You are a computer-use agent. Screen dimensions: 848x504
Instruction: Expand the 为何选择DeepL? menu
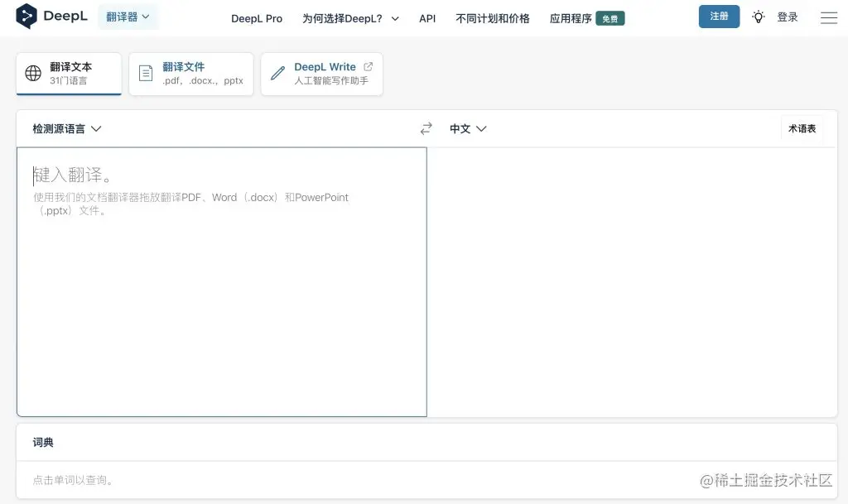coord(350,18)
